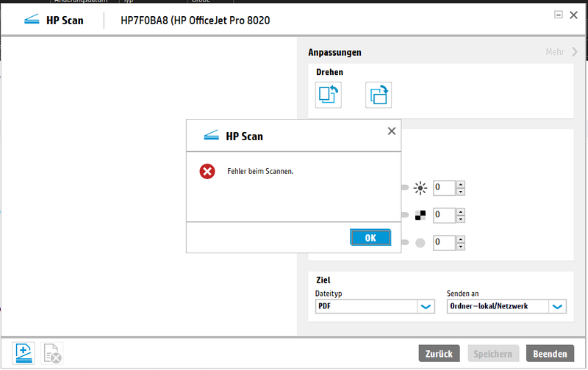This screenshot has height=370, width=588.
Task: Open the Senden an destination dropdown
Action: click(557, 306)
